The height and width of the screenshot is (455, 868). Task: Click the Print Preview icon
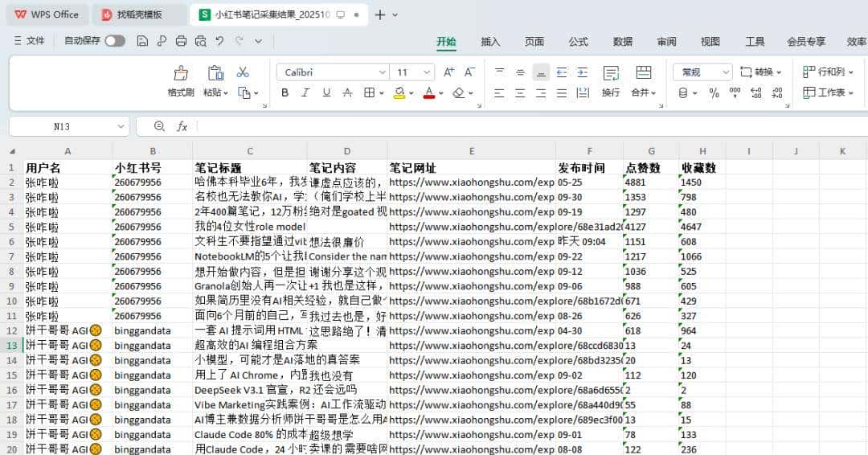pos(200,41)
